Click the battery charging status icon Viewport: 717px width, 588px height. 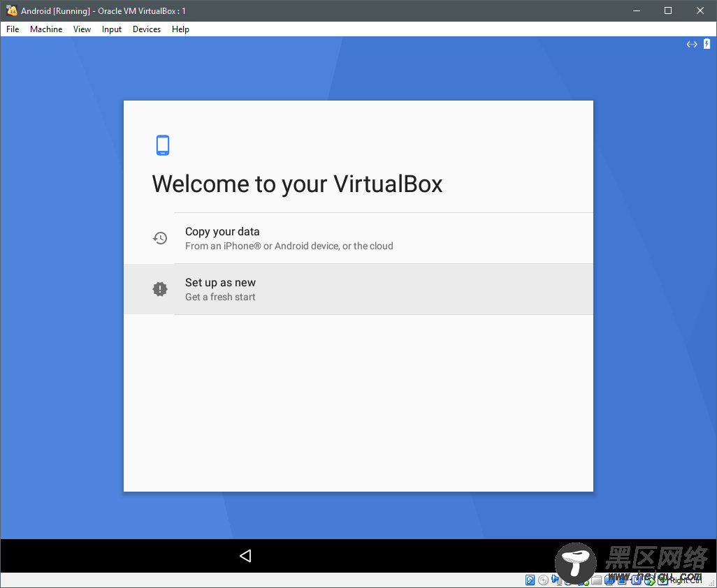coord(707,44)
